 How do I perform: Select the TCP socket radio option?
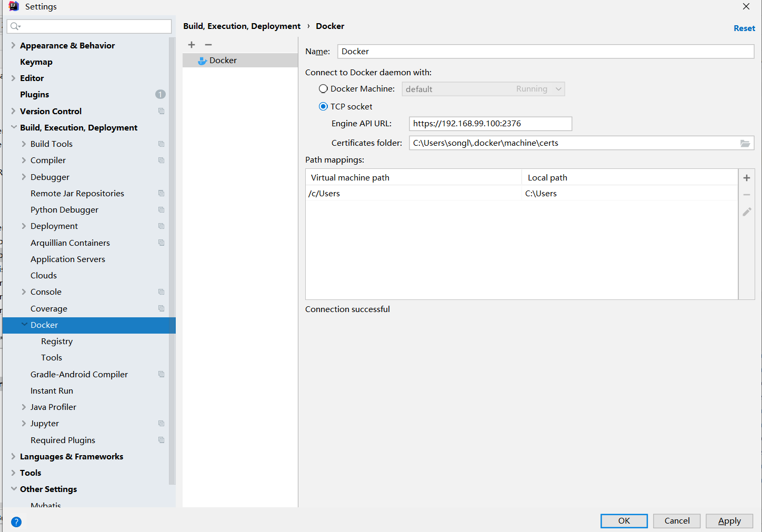(323, 106)
